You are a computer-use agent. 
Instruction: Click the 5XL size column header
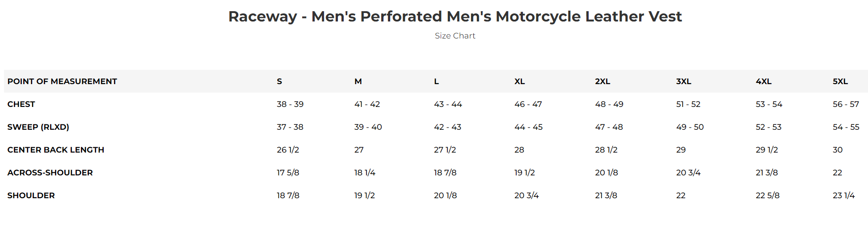pos(840,81)
